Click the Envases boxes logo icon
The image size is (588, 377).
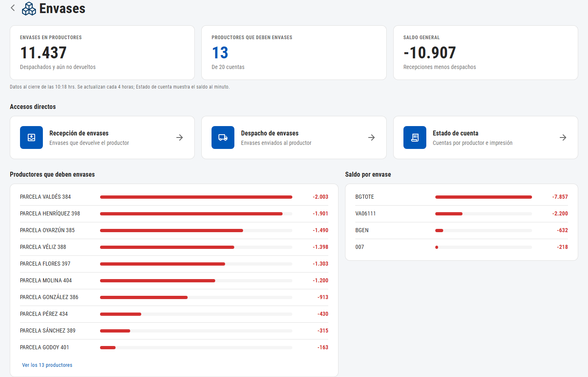[x=29, y=9]
